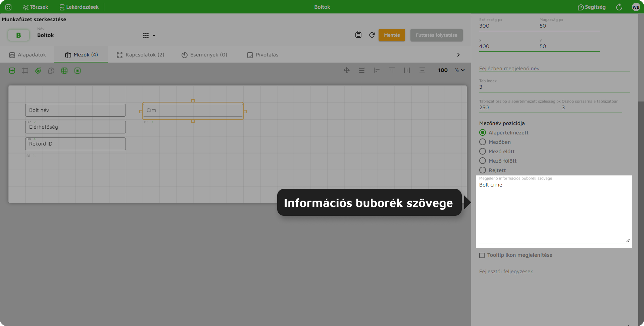Switch to the Pivotálás tab

point(263,55)
